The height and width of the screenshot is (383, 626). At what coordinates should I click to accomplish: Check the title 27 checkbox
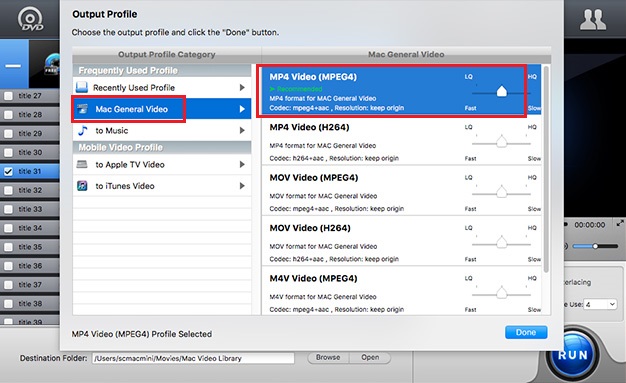click(x=8, y=96)
